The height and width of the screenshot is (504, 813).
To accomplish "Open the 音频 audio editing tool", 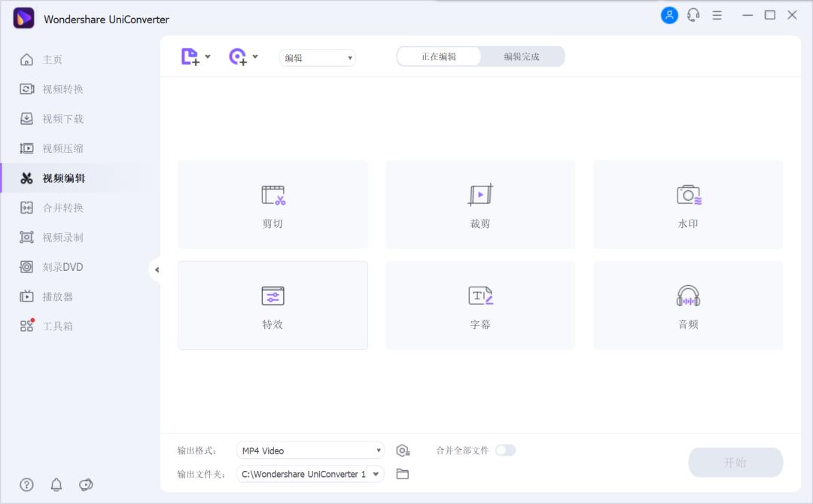I will 687,305.
